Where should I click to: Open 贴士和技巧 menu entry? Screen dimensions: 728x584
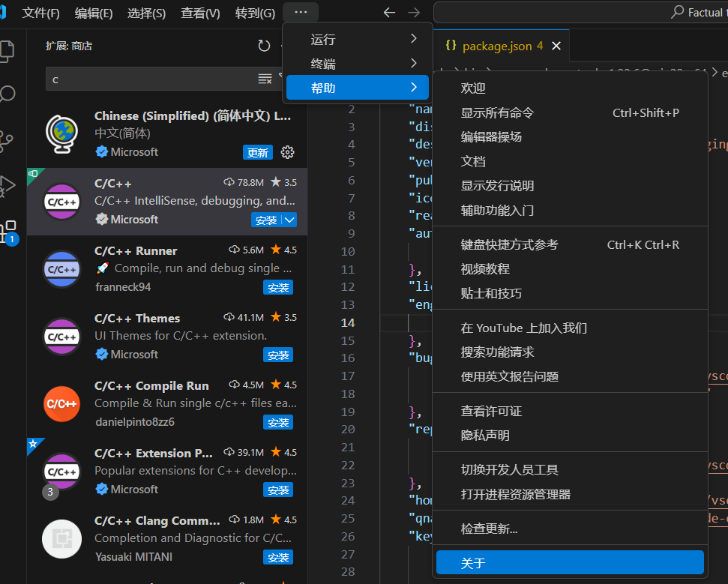pos(570,293)
